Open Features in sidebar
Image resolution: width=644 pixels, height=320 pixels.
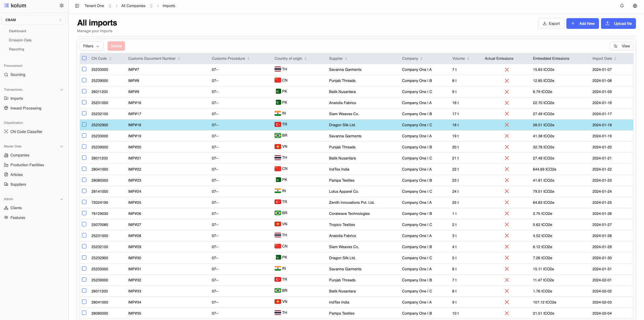18,218
